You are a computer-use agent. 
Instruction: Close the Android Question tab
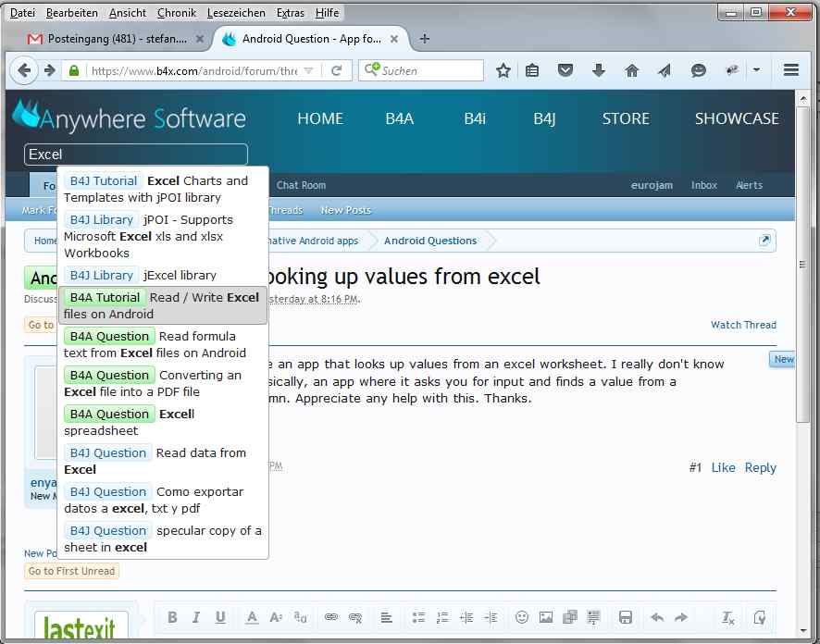coord(394,39)
